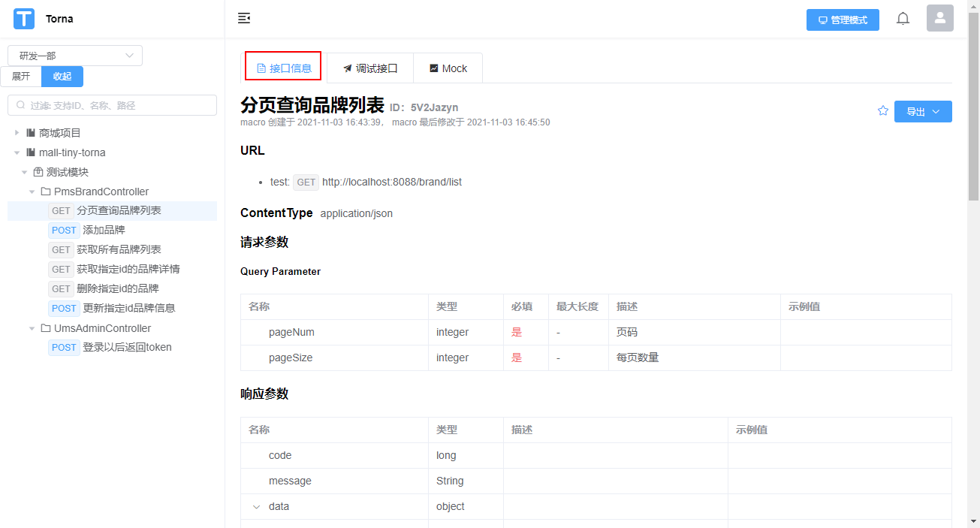Click the PmsBrandController folder icon

click(46, 192)
